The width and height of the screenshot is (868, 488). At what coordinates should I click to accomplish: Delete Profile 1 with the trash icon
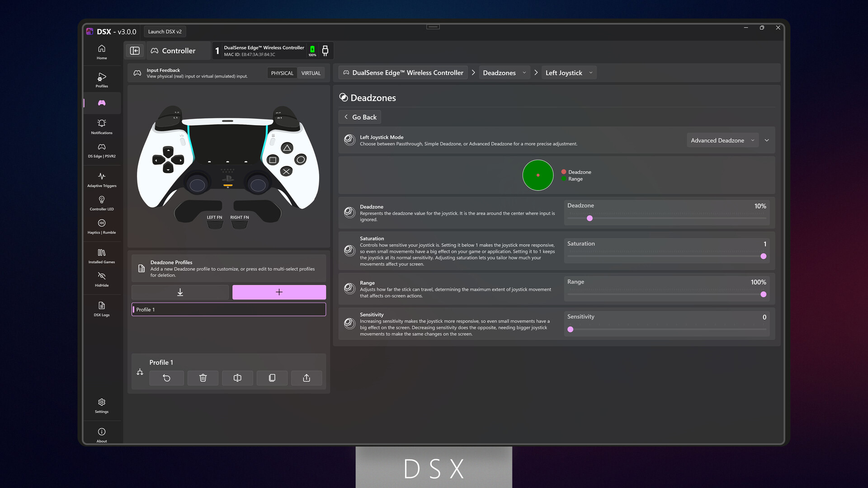203,378
